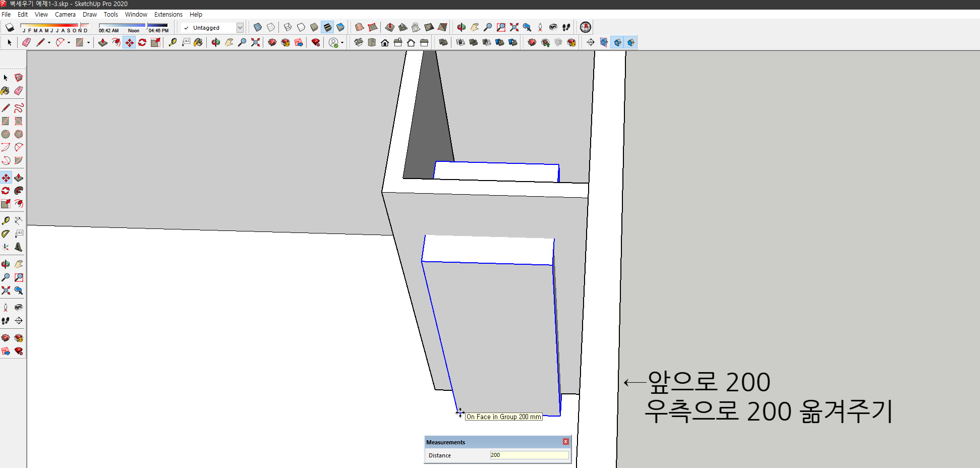
Task: Open Extension Manager ruby icon in top toolbar
Action: coord(316,42)
